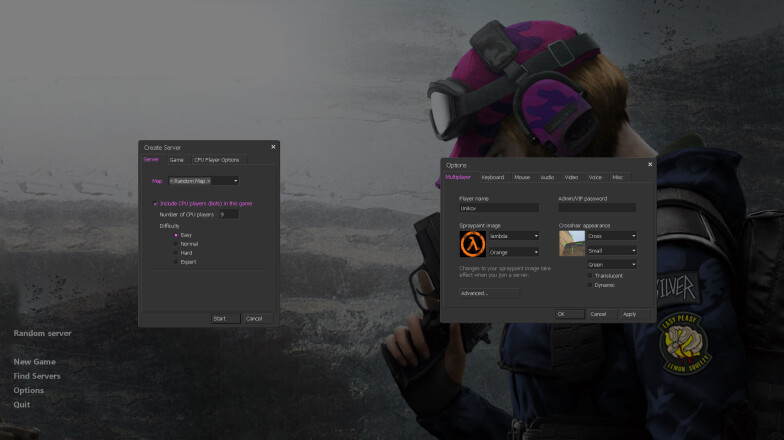
Task: Switch to the Audio options tab
Action: pyautogui.click(x=548, y=178)
